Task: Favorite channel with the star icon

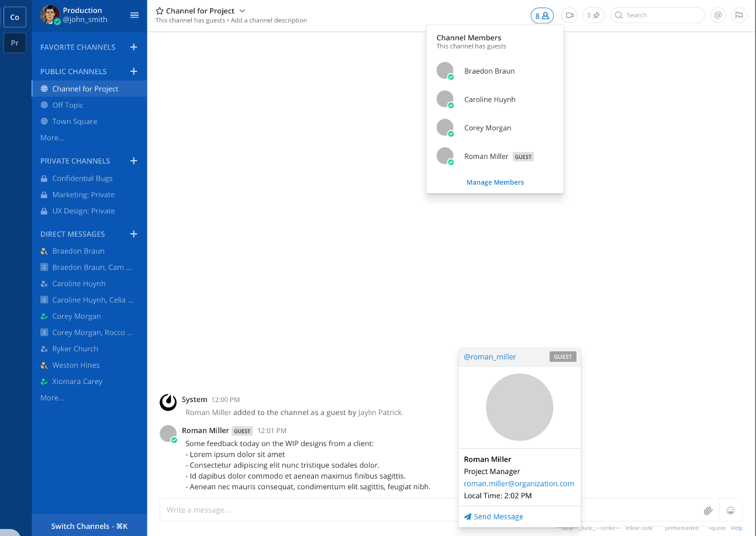Action: tap(160, 11)
